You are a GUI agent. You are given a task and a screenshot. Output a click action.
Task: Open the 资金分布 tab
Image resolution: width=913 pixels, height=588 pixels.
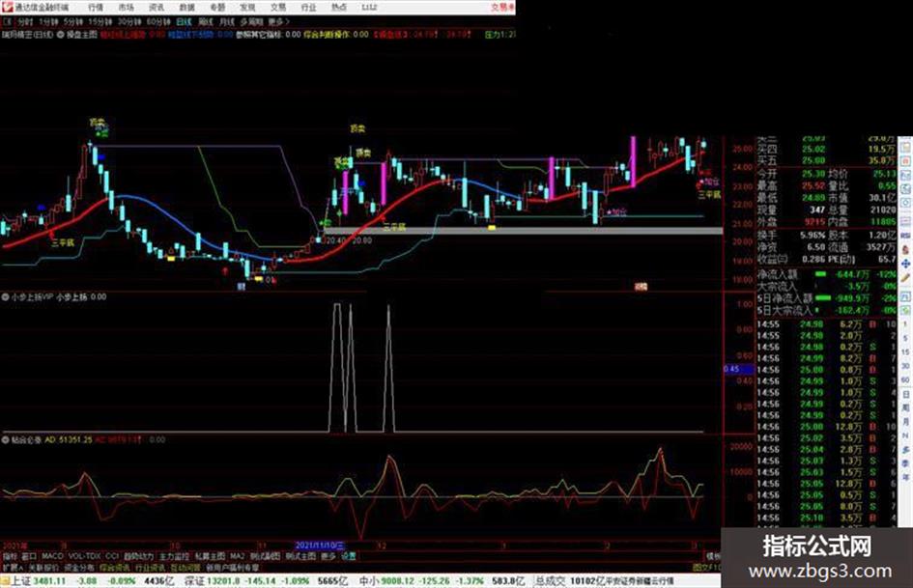pyautogui.click(x=79, y=567)
